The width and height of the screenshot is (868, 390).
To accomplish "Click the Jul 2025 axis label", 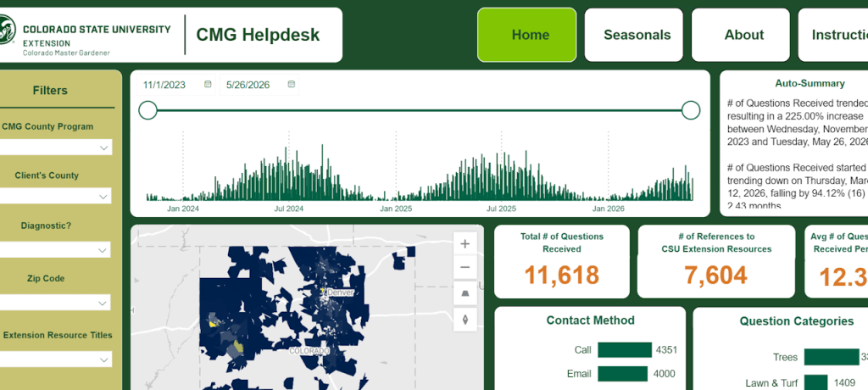I will coord(501,209).
